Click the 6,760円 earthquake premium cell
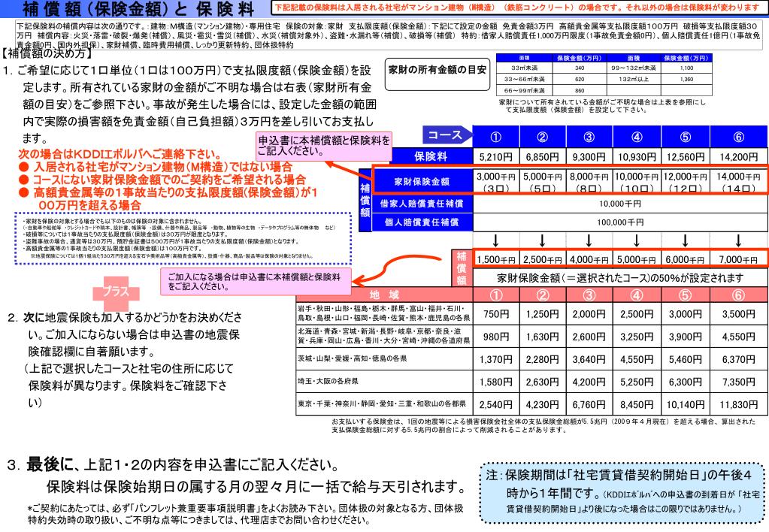 [x=589, y=404]
